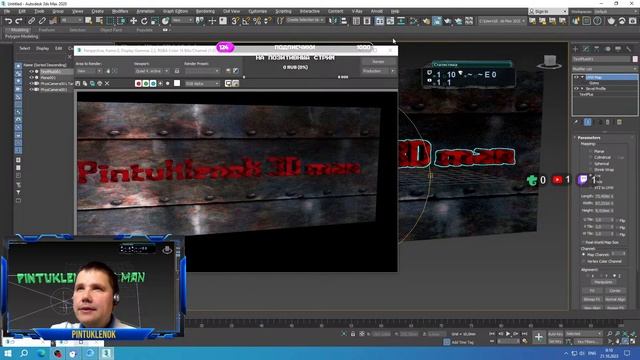Image resolution: width=640 pixels, height=360 pixels.
Task: Toggle Angle Snap in main toolbar
Action: (246, 21)
